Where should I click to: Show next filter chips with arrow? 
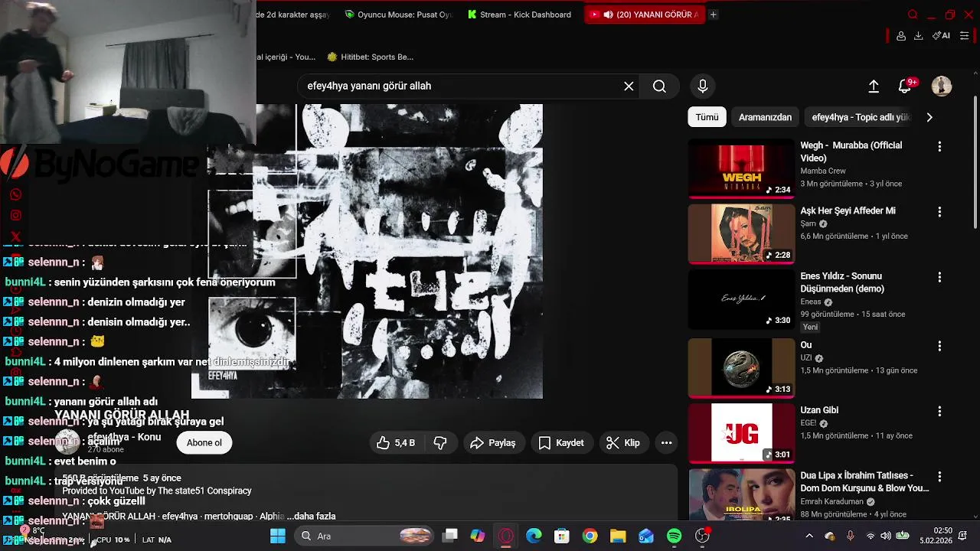click(x=929, y=117)
